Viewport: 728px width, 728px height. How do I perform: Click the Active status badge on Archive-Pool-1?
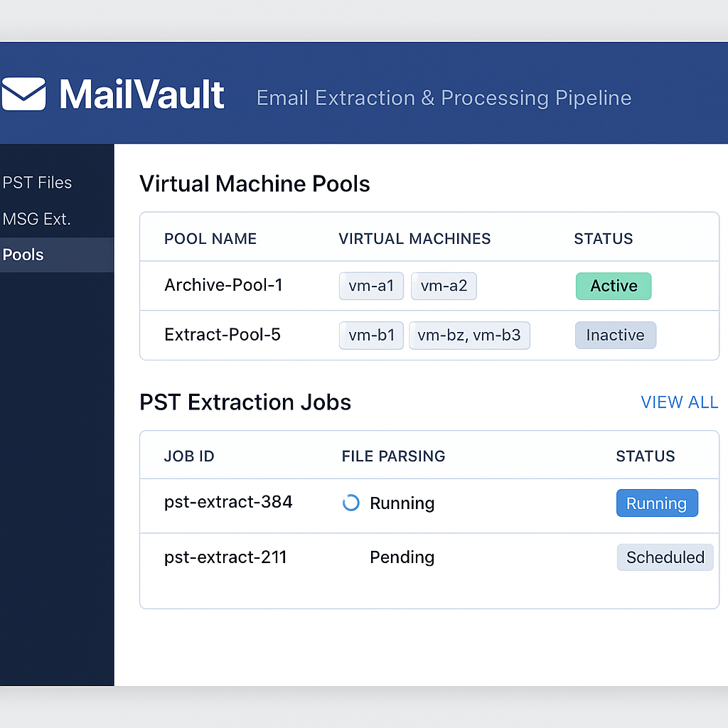click(x=614, y=286)
